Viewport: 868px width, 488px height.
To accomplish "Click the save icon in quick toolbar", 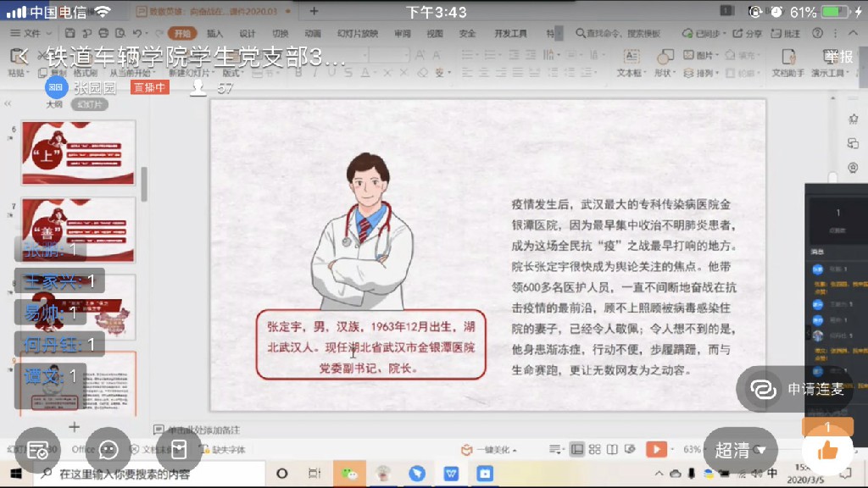I will pyautogui.click(x=70, y=33).
